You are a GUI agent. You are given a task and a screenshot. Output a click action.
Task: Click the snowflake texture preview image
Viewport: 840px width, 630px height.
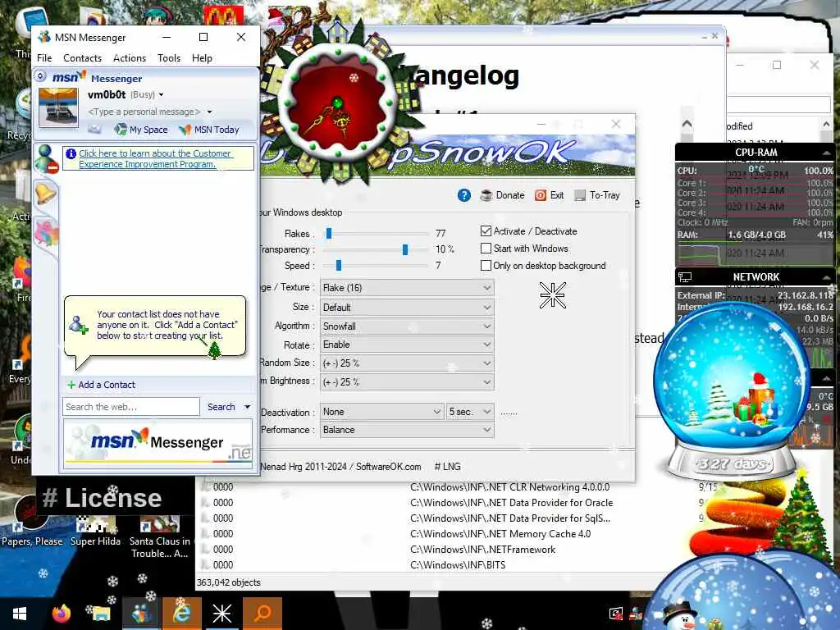click(552, 295)
